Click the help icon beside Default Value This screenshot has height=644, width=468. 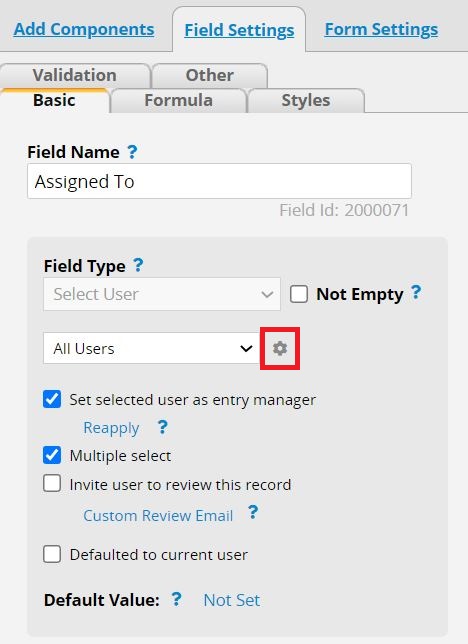pos(176,599)
